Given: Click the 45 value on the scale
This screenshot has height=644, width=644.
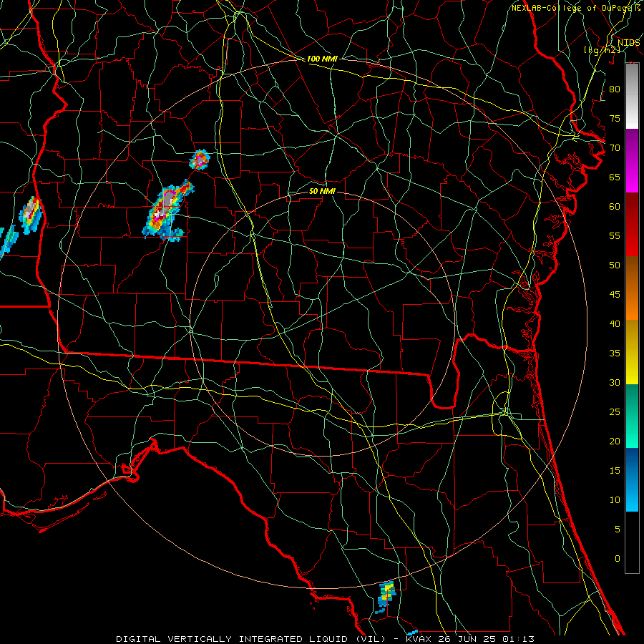Looking at the screenshot, I should tap(615, 295).
